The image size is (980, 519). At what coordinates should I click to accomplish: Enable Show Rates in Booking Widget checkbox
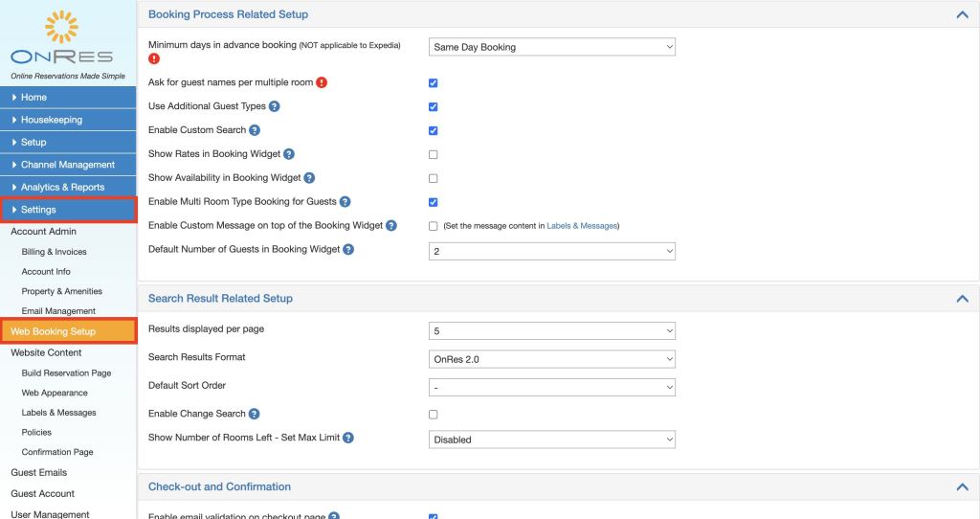[x=434, y=154]
